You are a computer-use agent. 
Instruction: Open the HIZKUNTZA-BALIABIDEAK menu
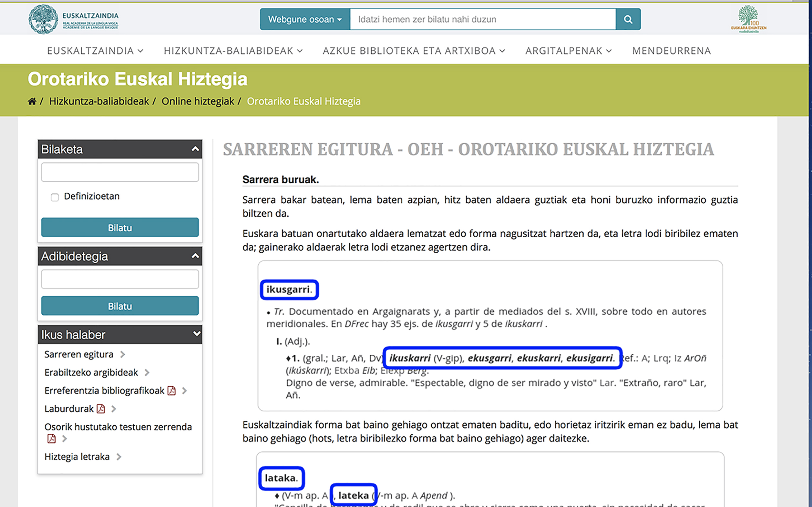(x=233, y=51)
